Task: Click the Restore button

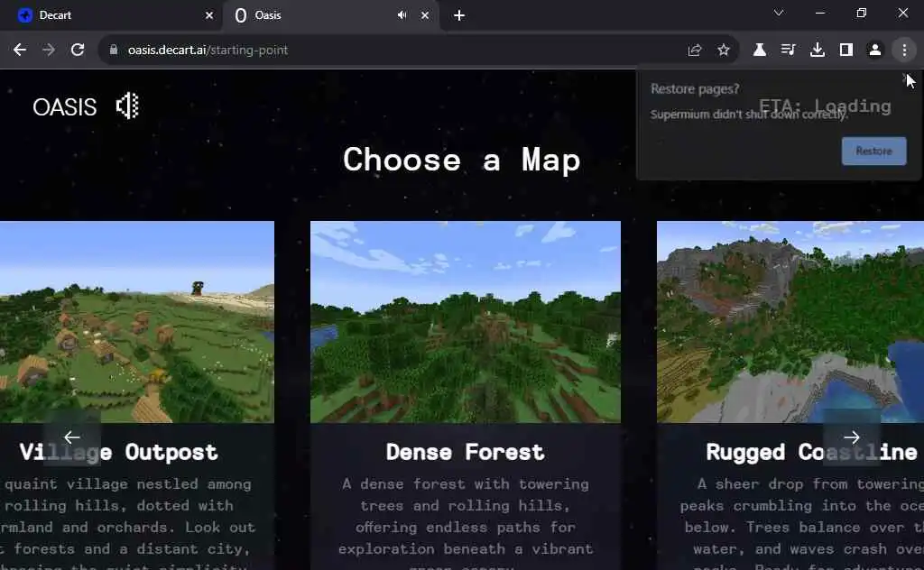Action: [873, 152]
